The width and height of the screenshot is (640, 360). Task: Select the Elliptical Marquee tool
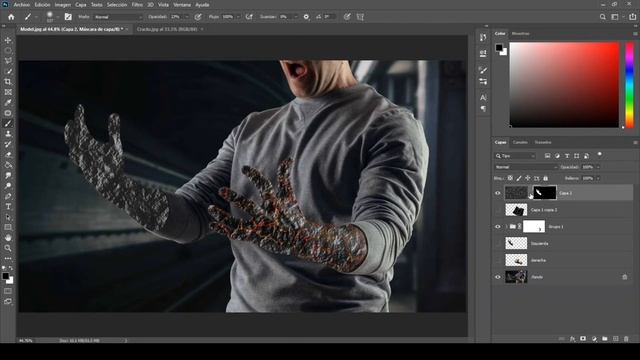pyautogui.click(x=8, y=51)
